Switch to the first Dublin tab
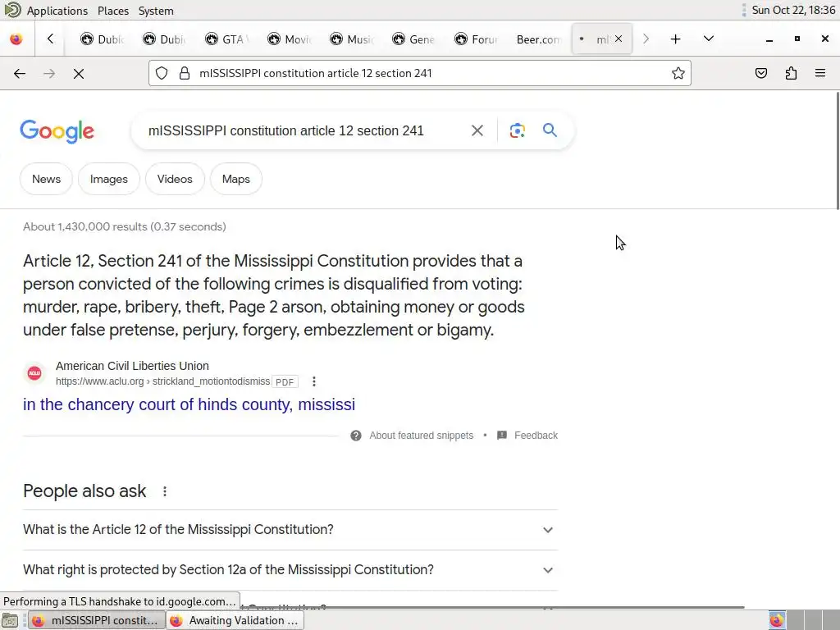This screenshot has width=840, height=630. pos(103,39)
